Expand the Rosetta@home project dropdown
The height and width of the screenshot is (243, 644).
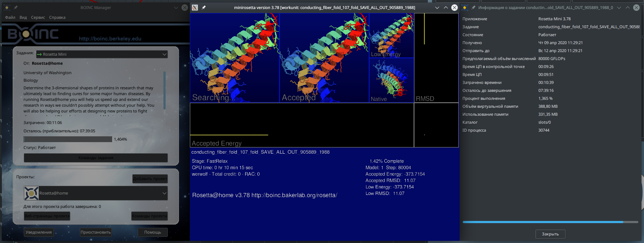(x=164, y=193)
